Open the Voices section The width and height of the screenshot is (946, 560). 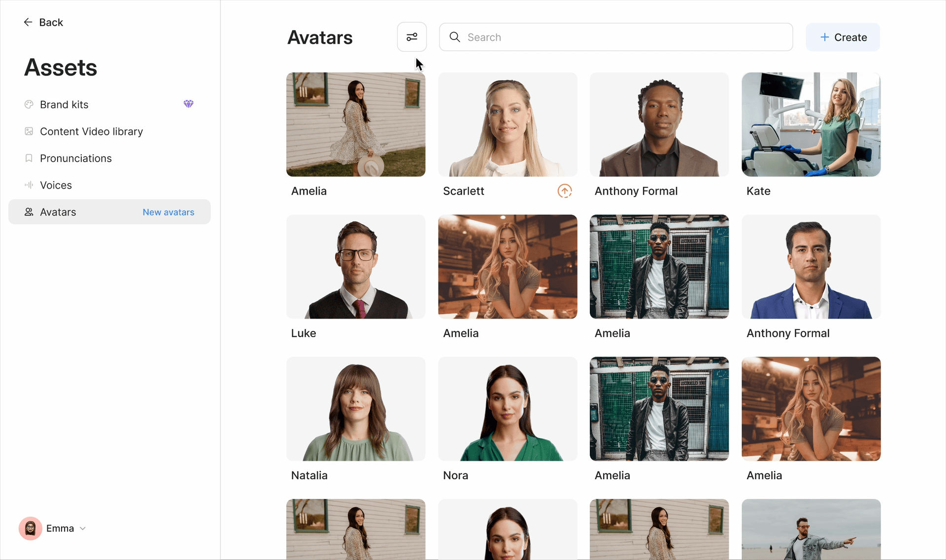tap(56, 185)
